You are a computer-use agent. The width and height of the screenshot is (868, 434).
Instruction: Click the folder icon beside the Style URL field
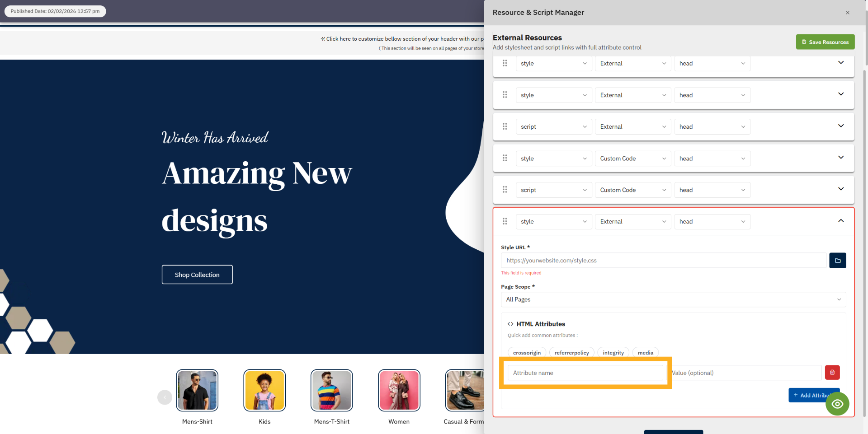coord(837,260)
